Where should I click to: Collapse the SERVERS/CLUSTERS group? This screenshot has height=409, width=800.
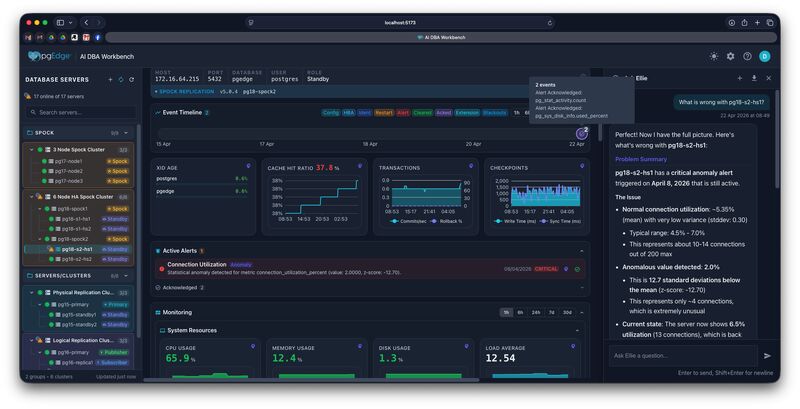[x=126, y=276]
